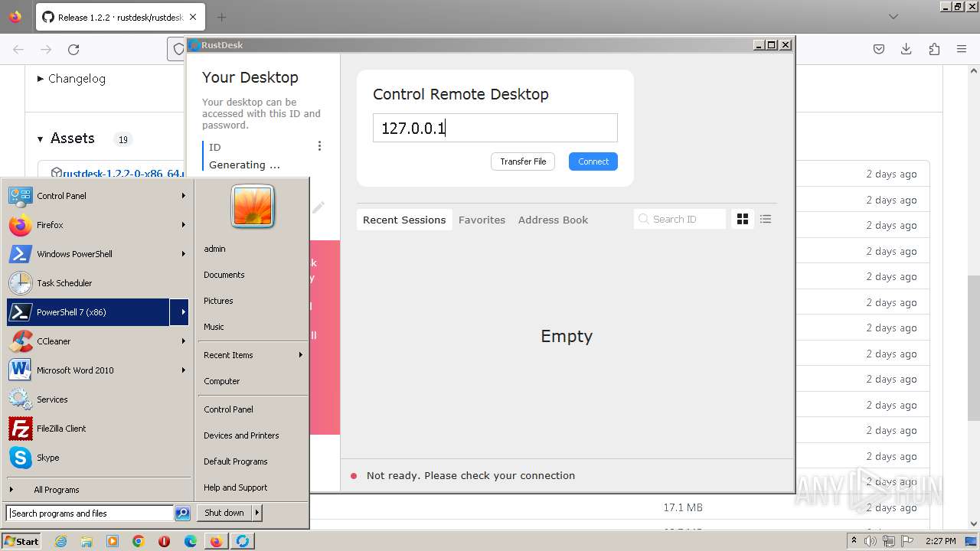Viewport: 980px width, 551px height.
Task: Open Help and Support
Action: click(x=253, y=487)
